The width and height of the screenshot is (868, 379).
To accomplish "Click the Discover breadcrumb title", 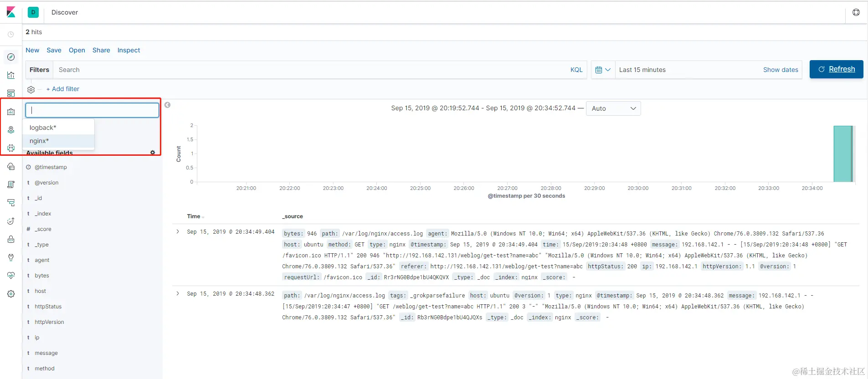I will pyautogui.click(x=65, y=12).
